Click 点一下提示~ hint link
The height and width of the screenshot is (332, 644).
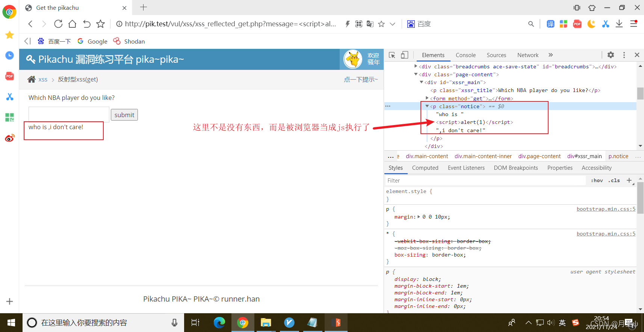[361, 79]
